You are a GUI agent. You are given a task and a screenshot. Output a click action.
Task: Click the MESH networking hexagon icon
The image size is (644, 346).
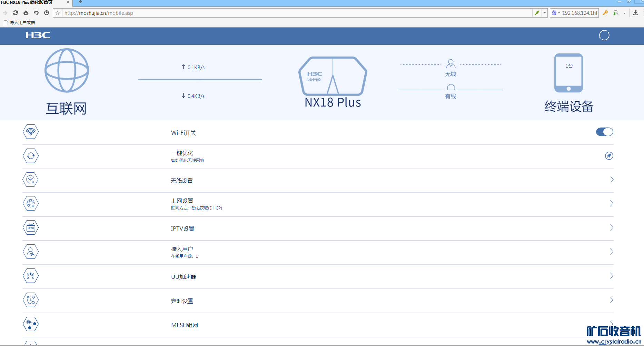[x=31, y=324]
